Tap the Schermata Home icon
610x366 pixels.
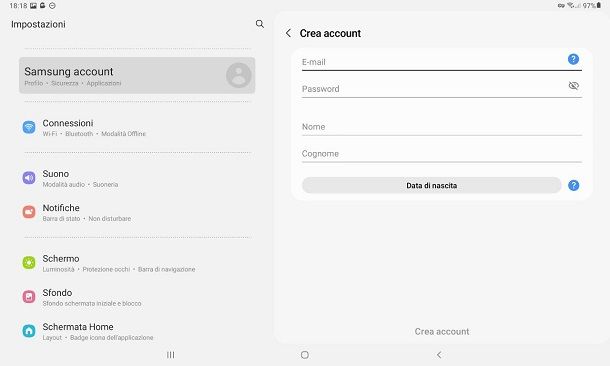(x=29, y=331)
